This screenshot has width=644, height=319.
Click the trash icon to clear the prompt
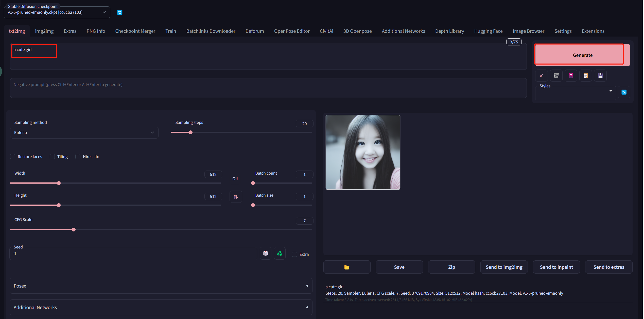[x=556, y=76]
